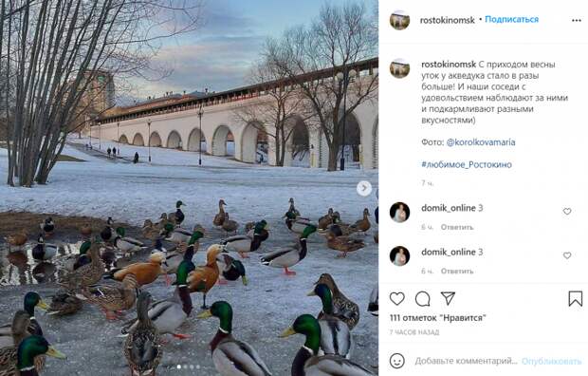Like second domik_online comment
588x376 pixels.
pos(567,255)
